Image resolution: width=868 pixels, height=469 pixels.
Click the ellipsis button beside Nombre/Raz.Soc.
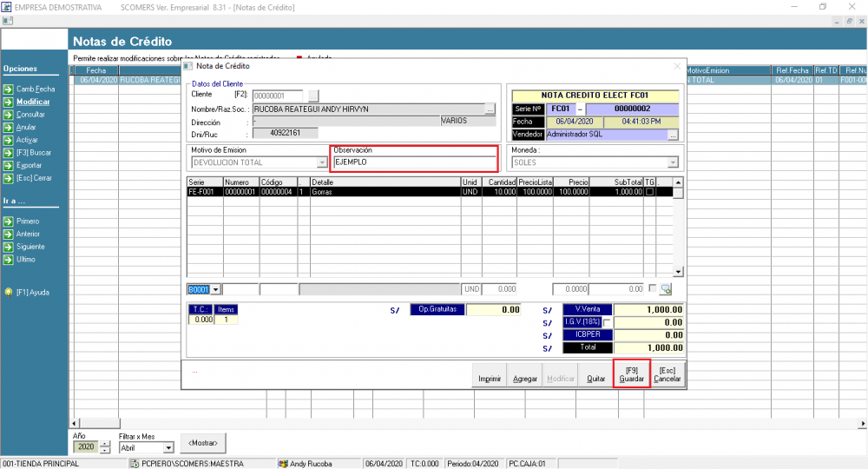[x=490, y=109]
